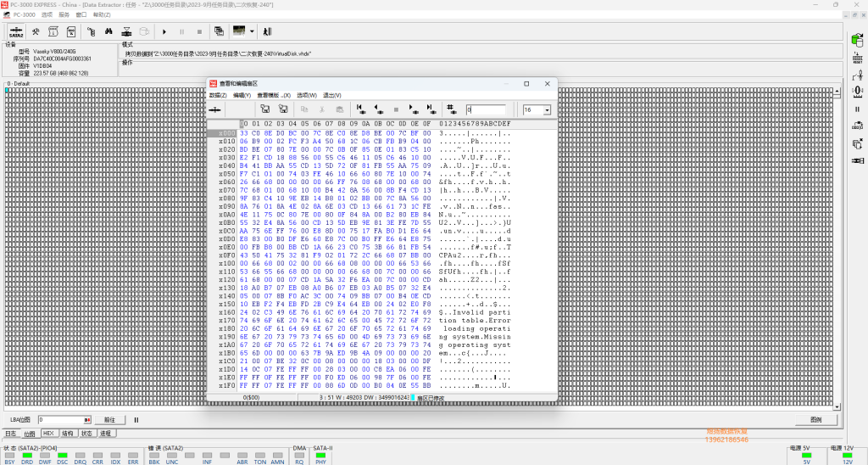Open the 查看模板 menu in sector editor
This screenshot has height=465, width=868.
274,95
